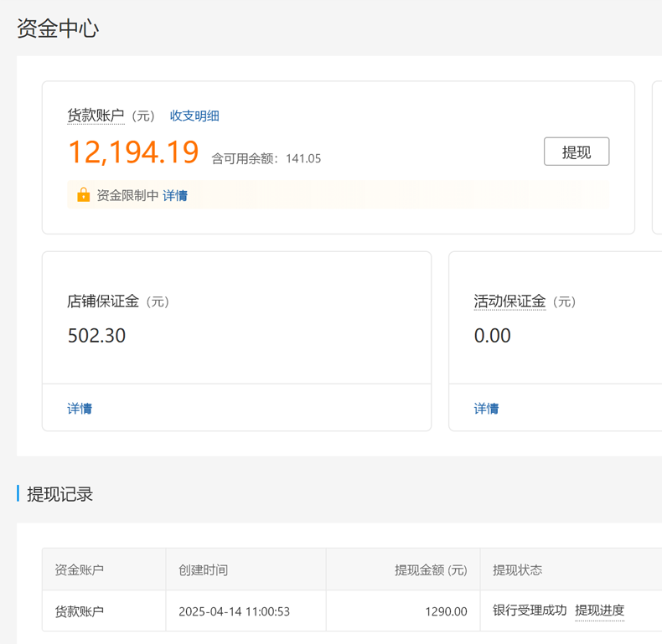Open 详情 under 店铺保证金
This screenshot has height=644, width=662.
(x=80, y=409)
